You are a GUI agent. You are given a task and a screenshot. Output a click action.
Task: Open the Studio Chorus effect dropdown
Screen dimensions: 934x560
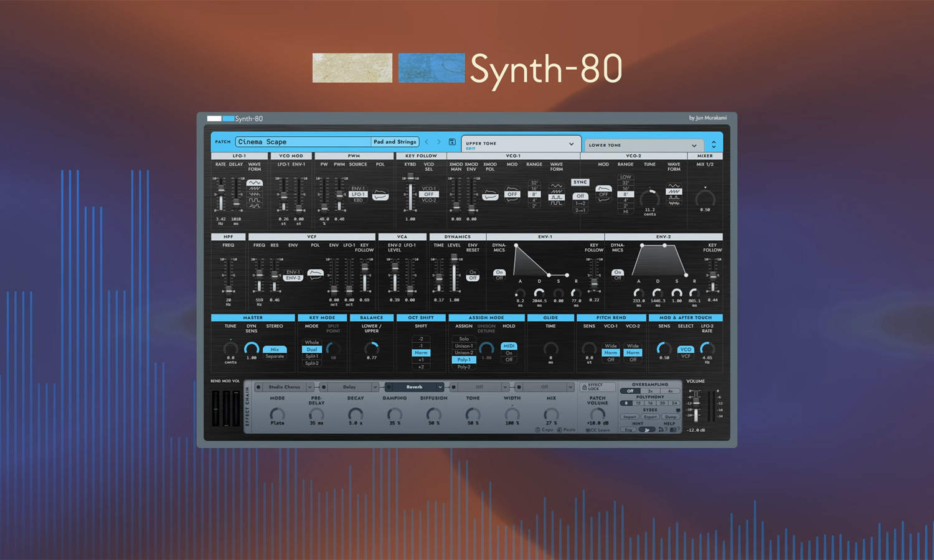click(x=309, y=387)
